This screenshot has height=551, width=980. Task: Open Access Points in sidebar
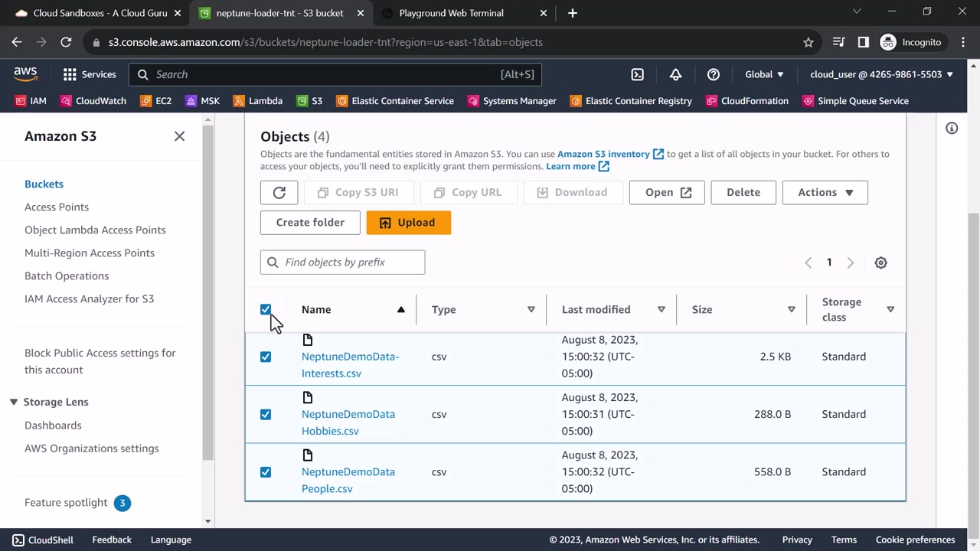(x=57, y=207)
